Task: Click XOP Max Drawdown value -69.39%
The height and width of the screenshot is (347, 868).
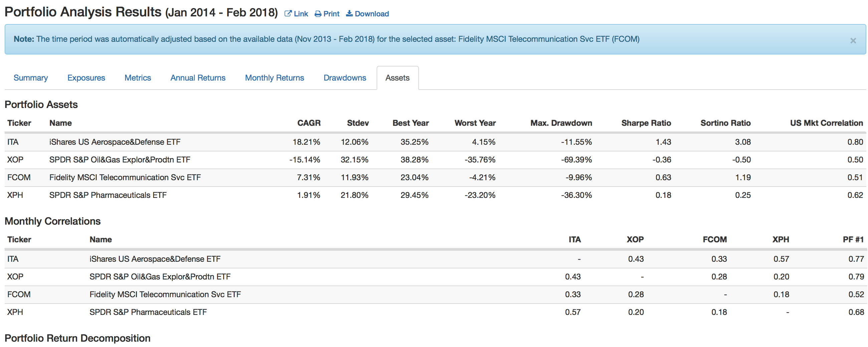Action: 576,159
